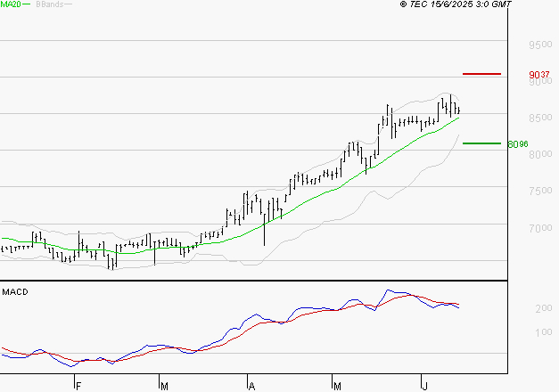Click the 8500 price axis label
Viewport: 559px width, 392px height.
[x=540, y=118]
